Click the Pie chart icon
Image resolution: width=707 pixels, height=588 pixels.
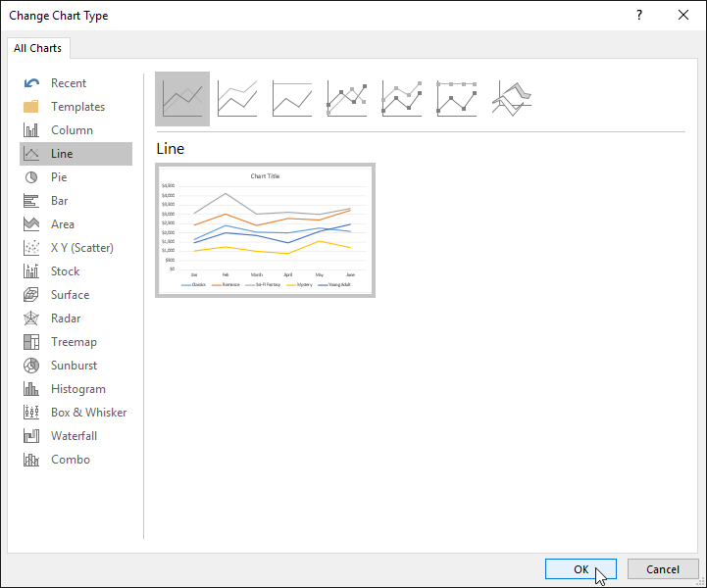[31, 177]
